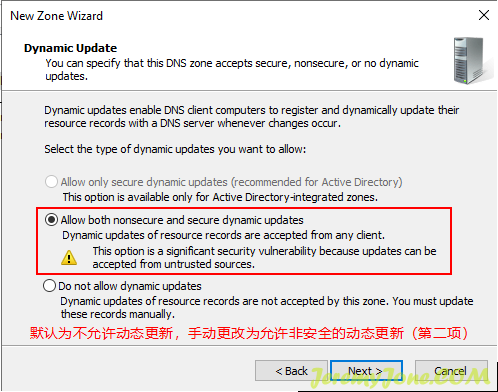Click the yellow warning triangle icon
Image resolution: width=498 pixels, height=392 pixels.
tap(69, 258)
